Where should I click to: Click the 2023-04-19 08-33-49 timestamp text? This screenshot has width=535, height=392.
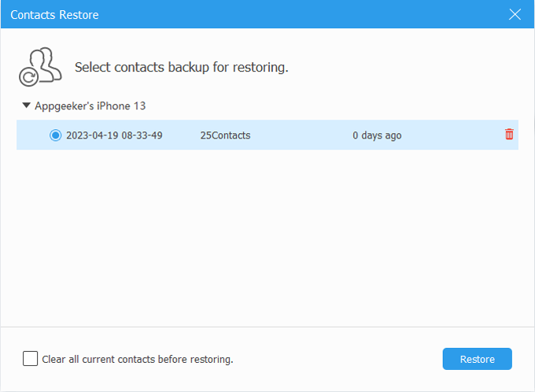tap(115, 135)
